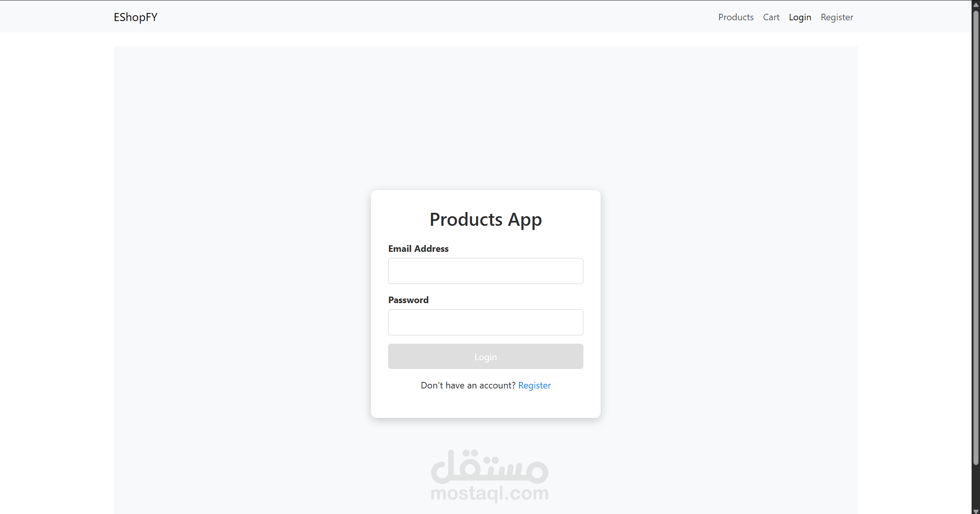The image size is (980, 514).
Task: Click scrollbar track below the thumb
Action: point(976,486)
